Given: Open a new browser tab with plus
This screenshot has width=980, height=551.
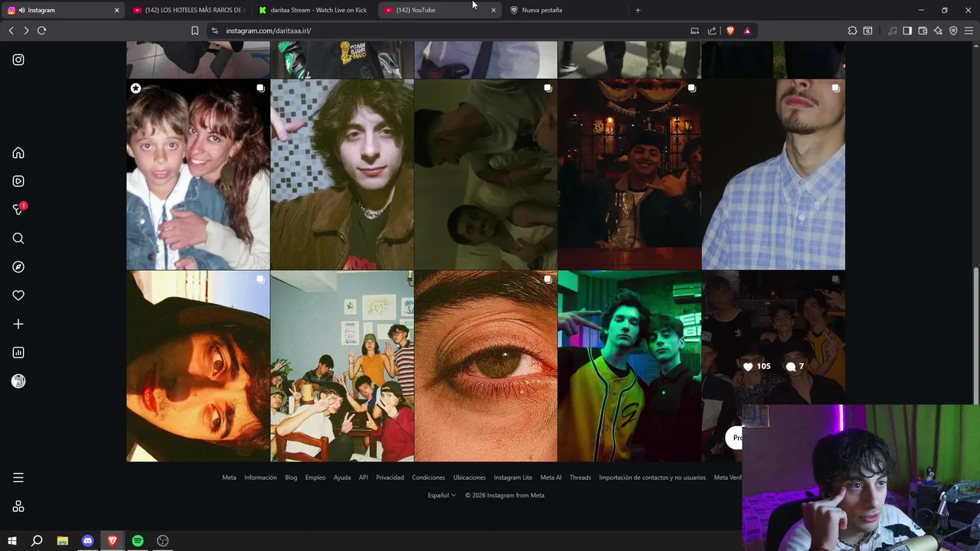Looking at the screenshot, I should 638,10.
